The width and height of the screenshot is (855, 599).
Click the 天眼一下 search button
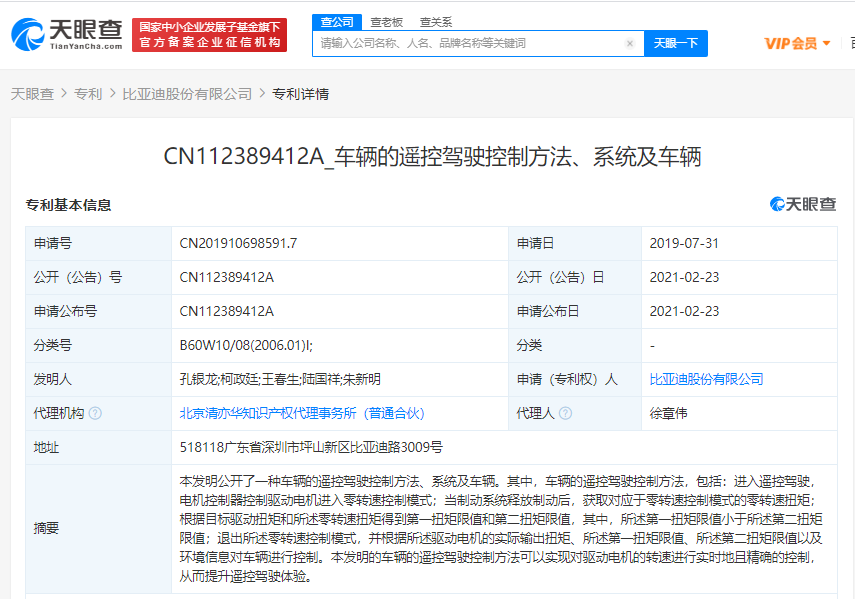pos(676,43)
